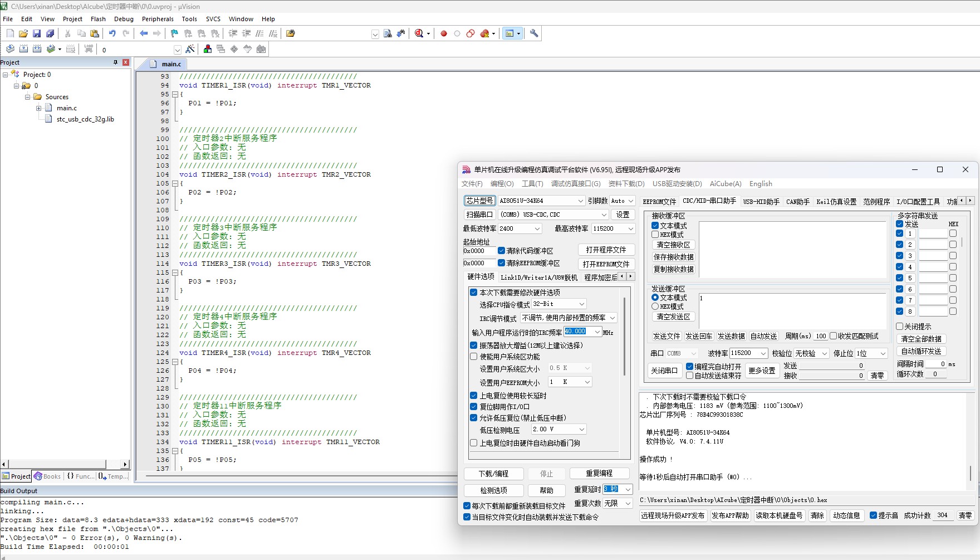Screen dimensions: 980x560
Task: Click the hardware options vertical scrollbar
Action: (624, 336)
